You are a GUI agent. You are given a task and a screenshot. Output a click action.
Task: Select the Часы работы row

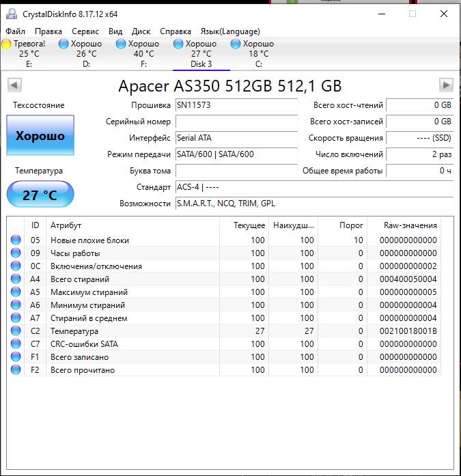click(x=224, y=253)
